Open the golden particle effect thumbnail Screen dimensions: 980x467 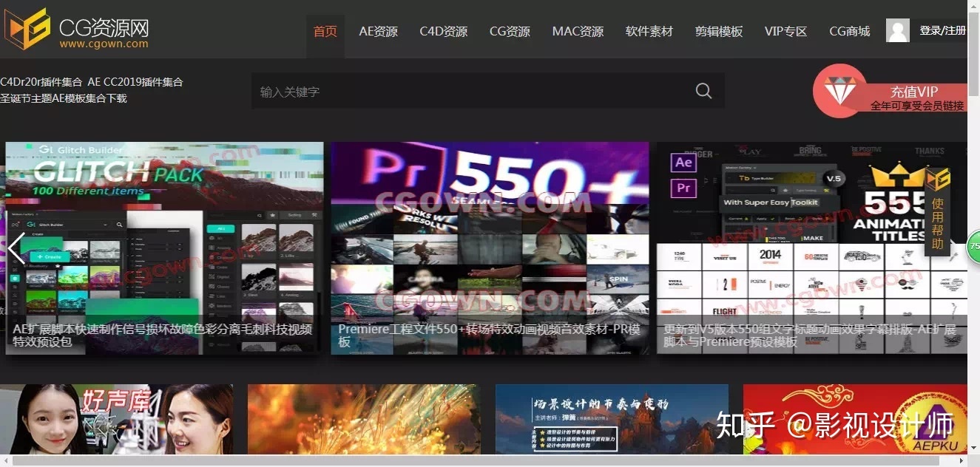[364, 419]
